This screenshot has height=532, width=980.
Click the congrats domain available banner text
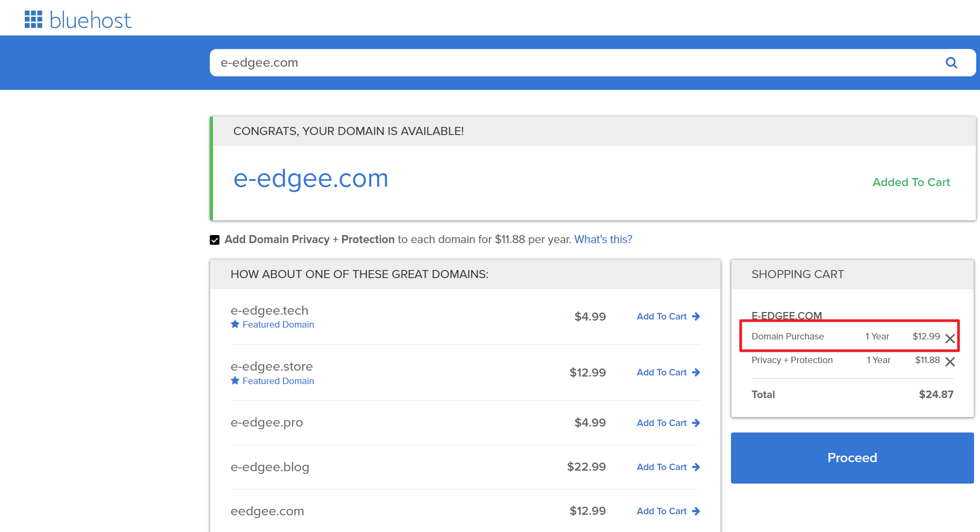point(349,131)
